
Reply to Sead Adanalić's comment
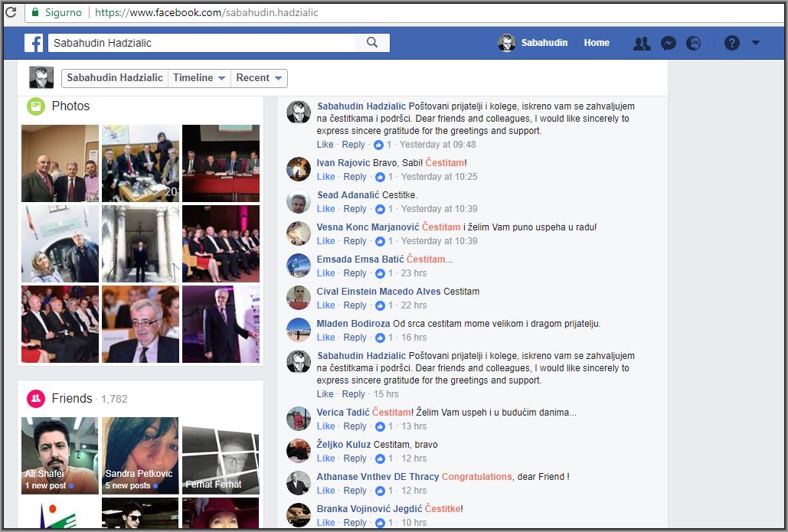click(355, 209)
